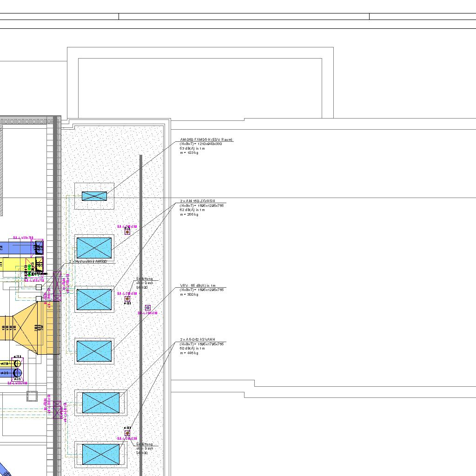This screenshot has height=476, width=476.
Task: Select the VRV 65 dB(A) annotation text
Action: click(198, 285)
